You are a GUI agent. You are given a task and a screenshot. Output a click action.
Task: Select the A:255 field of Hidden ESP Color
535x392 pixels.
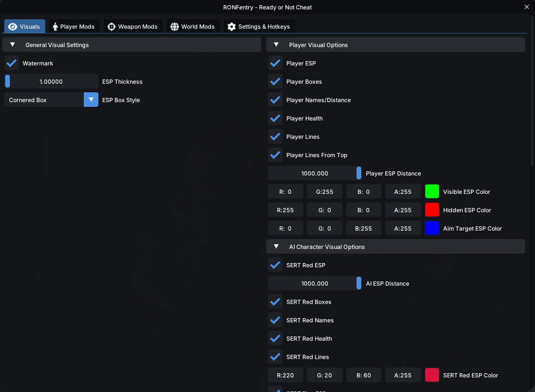click(403, 210)
